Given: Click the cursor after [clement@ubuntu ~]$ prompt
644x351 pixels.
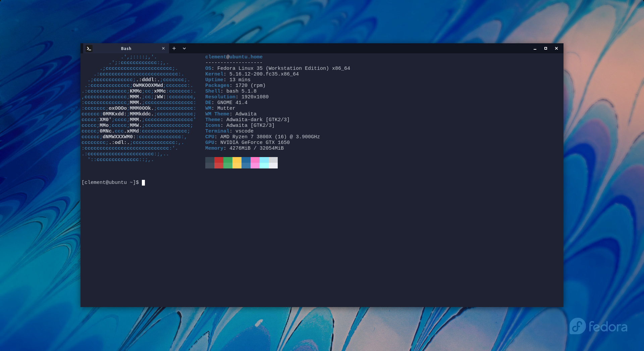Looking at the screenshot, I should point(143,183).
